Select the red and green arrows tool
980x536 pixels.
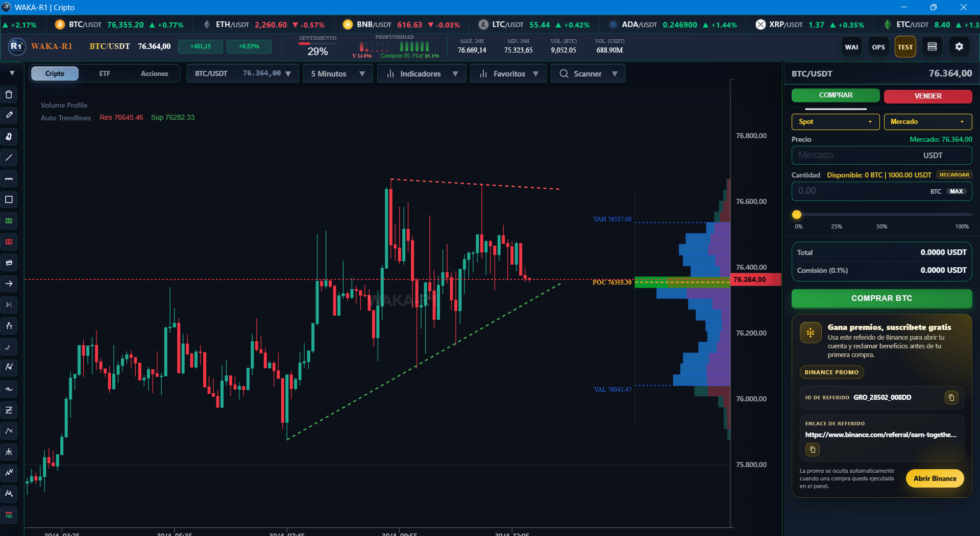point(9,515)
